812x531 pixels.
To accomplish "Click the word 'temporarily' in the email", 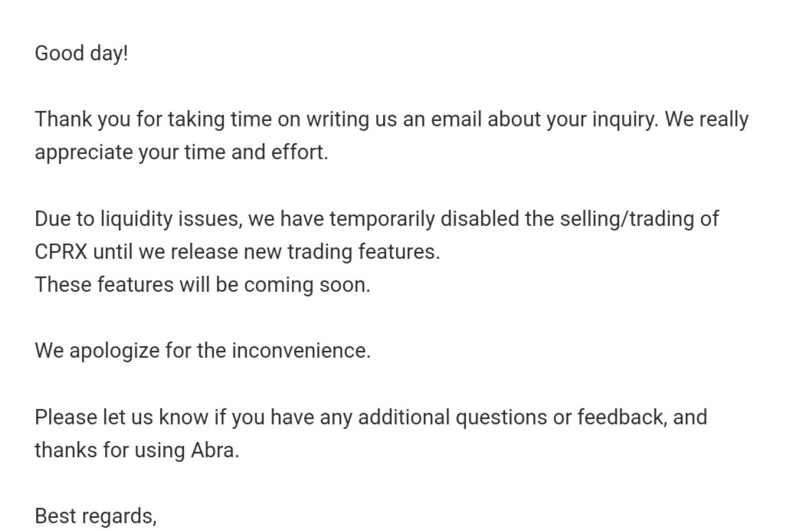I will click(382, 219).
